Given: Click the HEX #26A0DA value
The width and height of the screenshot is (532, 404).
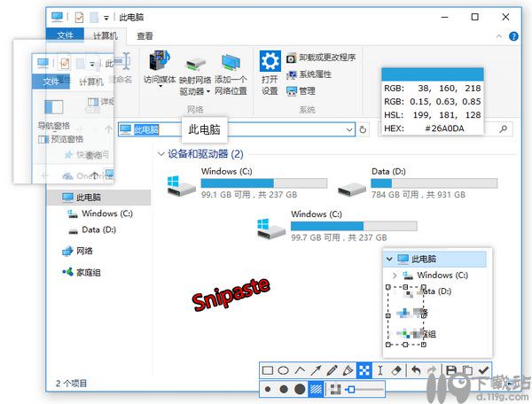Looking at the screenshot, I should pos(444,128).
